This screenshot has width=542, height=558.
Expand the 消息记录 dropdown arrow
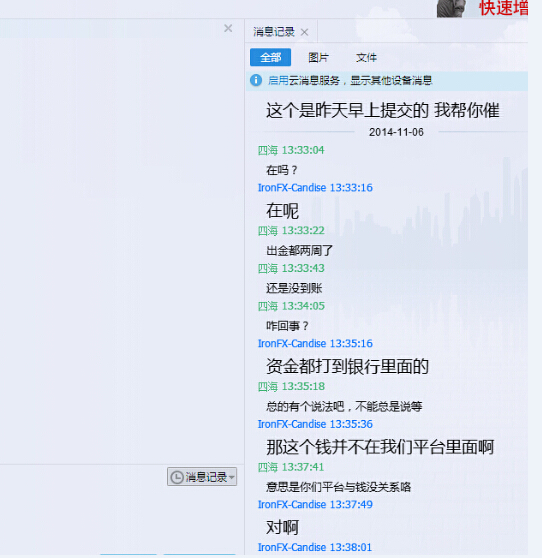pos(232,477)
